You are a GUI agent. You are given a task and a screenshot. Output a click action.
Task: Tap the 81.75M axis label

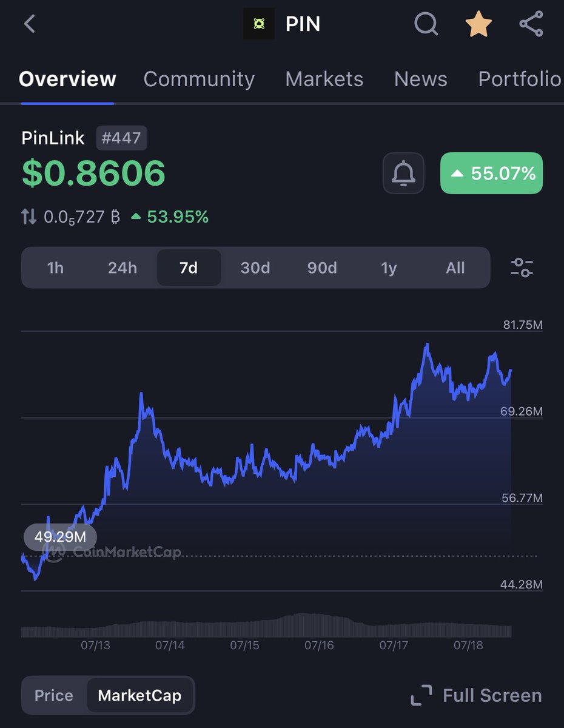click(523, 325)
